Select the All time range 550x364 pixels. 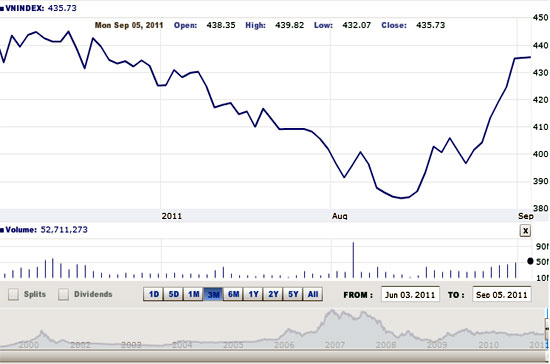pyautogui.click(x=313, y=294)
